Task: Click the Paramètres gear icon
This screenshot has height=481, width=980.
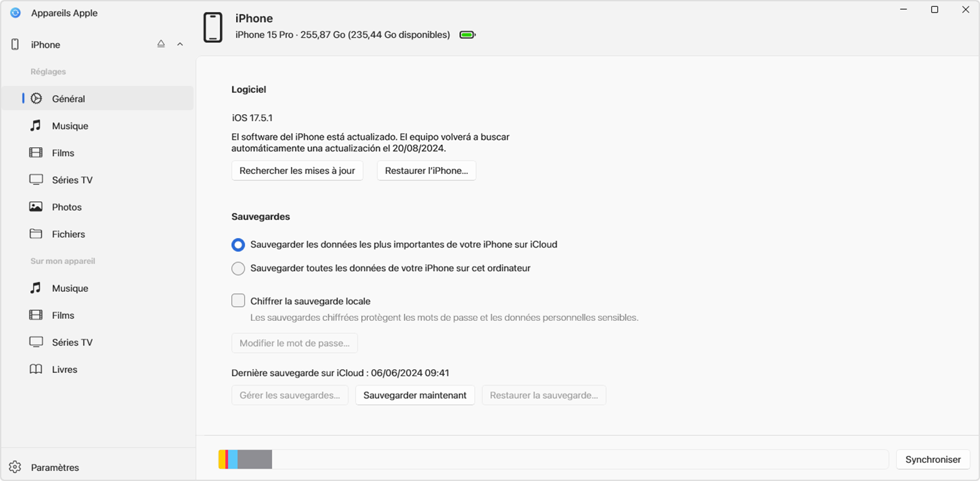Action: click(15, 467)
